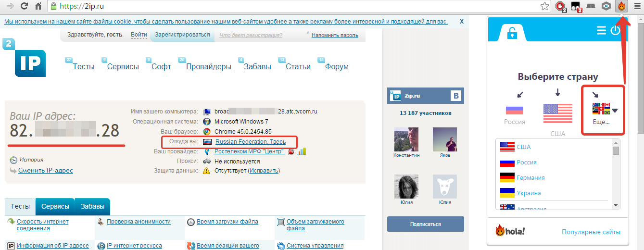Open the Провайдеры navigation menu

tap(209, 67)
